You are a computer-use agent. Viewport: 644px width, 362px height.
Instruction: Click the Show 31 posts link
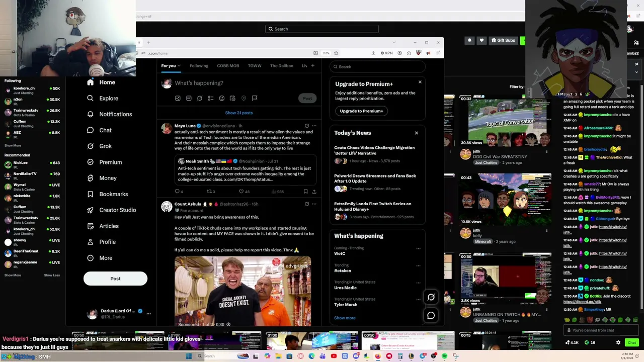239,113
